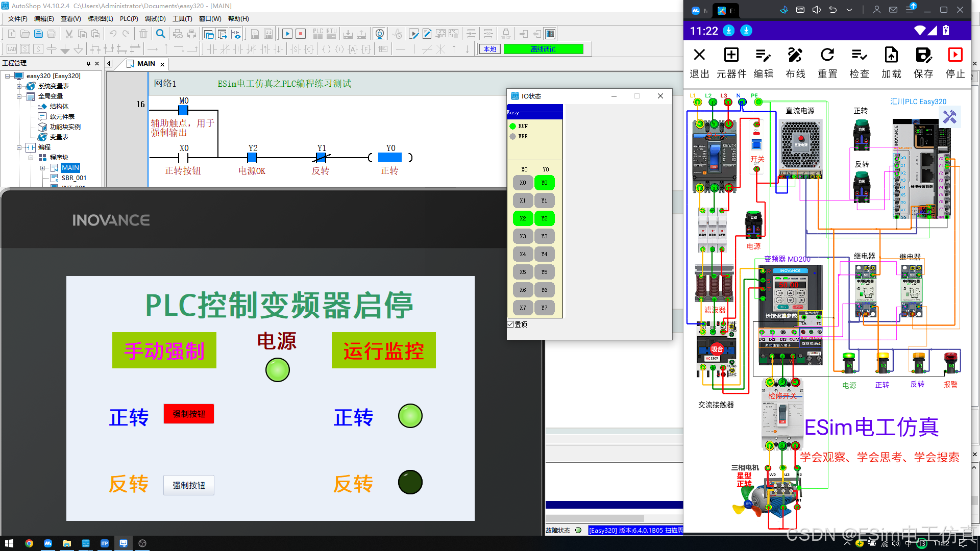Image resolution: width=980 pixels, height=551 pixels.
Task: Click the red 强制按钮 next to 正转
Action: tap(189, 414)
